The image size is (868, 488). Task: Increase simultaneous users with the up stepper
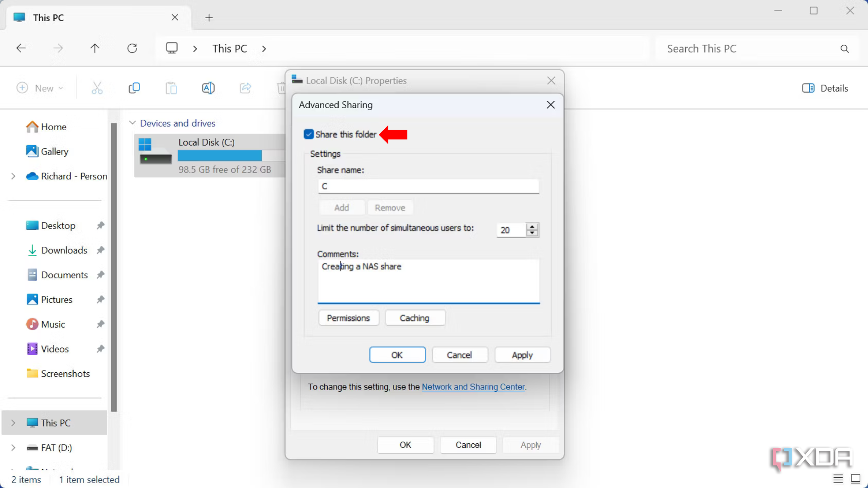point(533,227)
